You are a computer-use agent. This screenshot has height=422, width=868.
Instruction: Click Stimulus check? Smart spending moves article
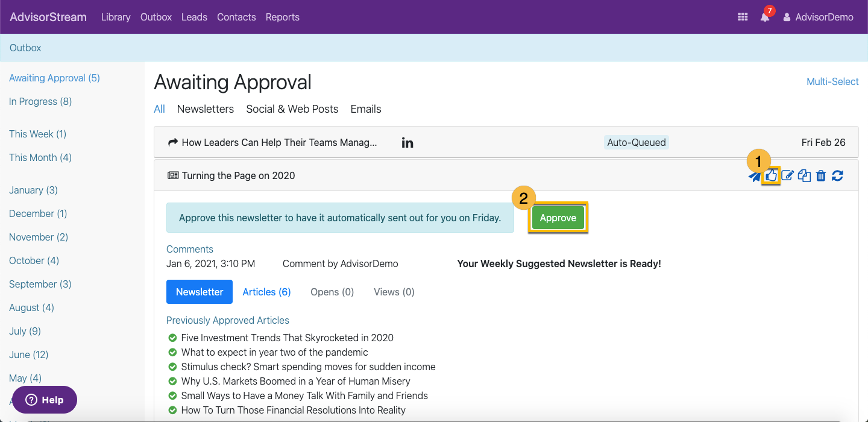pos(309,367)
